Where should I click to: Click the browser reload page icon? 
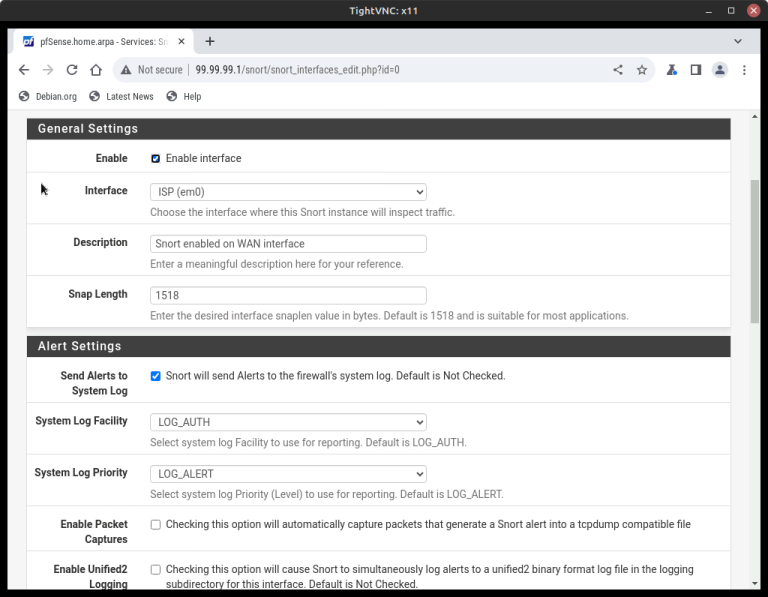pos(72,70)
